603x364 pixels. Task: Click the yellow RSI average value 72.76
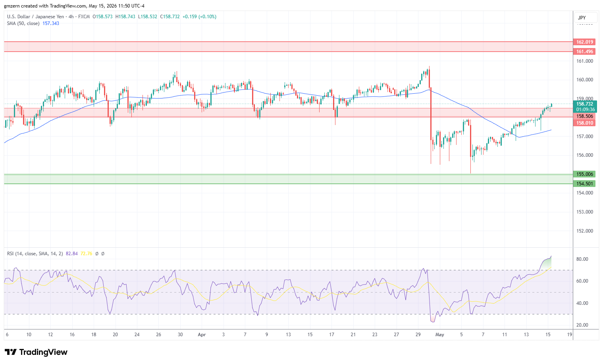coord(86,254)
